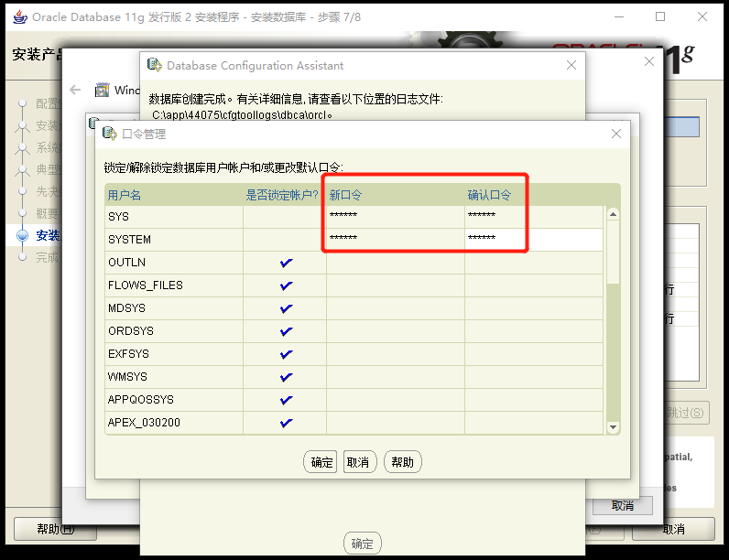Click the 帮助 button in password dialog
The image size is (729, 560).
click(x=403, y=462)
